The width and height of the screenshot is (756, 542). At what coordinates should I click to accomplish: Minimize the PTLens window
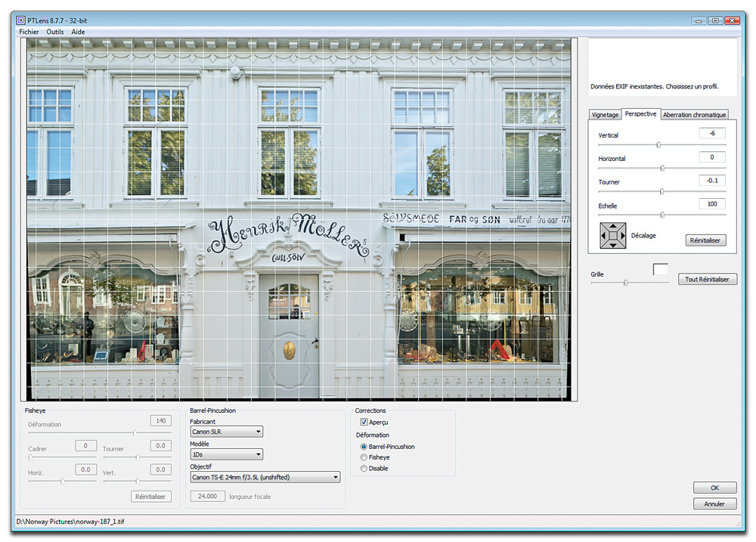tap(699, 20)
